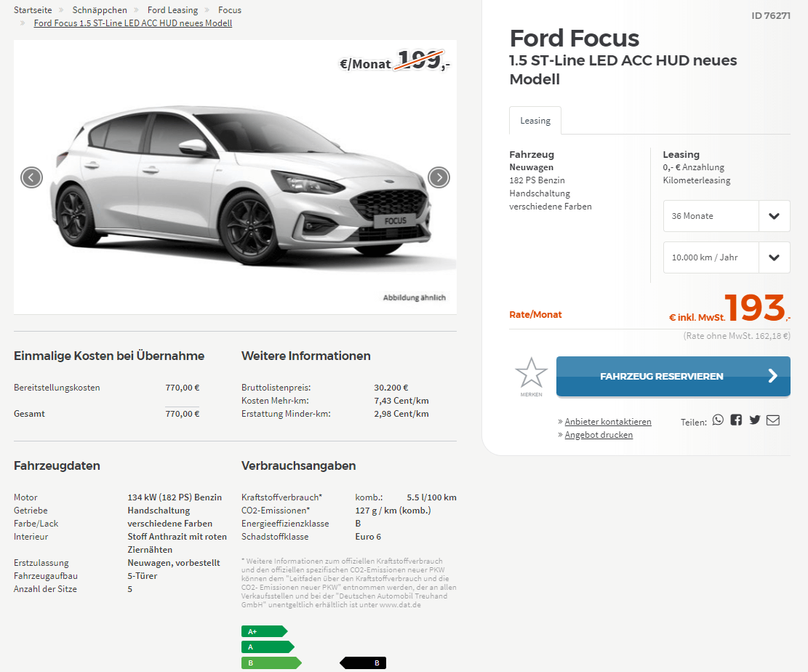The width and height of the screenshot is (808, 672).
Task: Click the Kilometerleasing text
Action: point(697,180)
